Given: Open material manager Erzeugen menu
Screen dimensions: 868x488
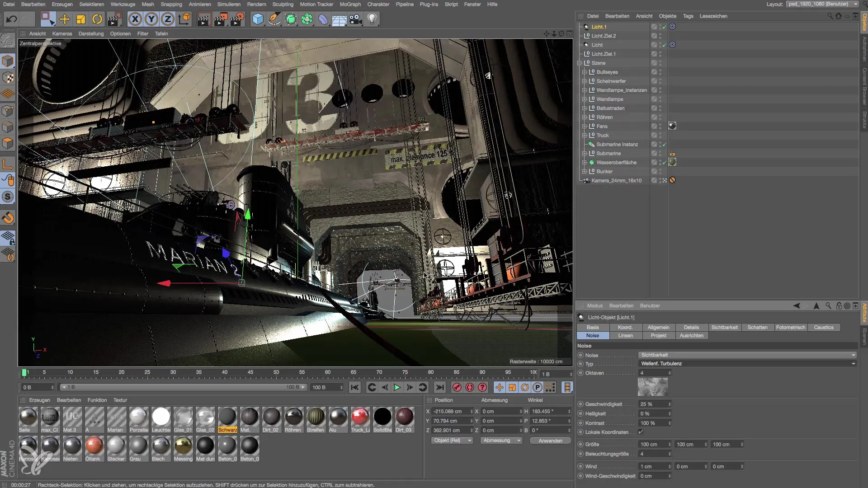Looking at the screenshot, I should (x=39, y=400).
